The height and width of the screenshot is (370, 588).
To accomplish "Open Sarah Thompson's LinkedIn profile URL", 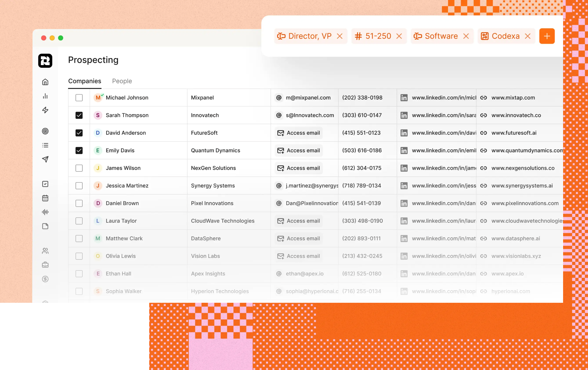I will pos(444,115).
